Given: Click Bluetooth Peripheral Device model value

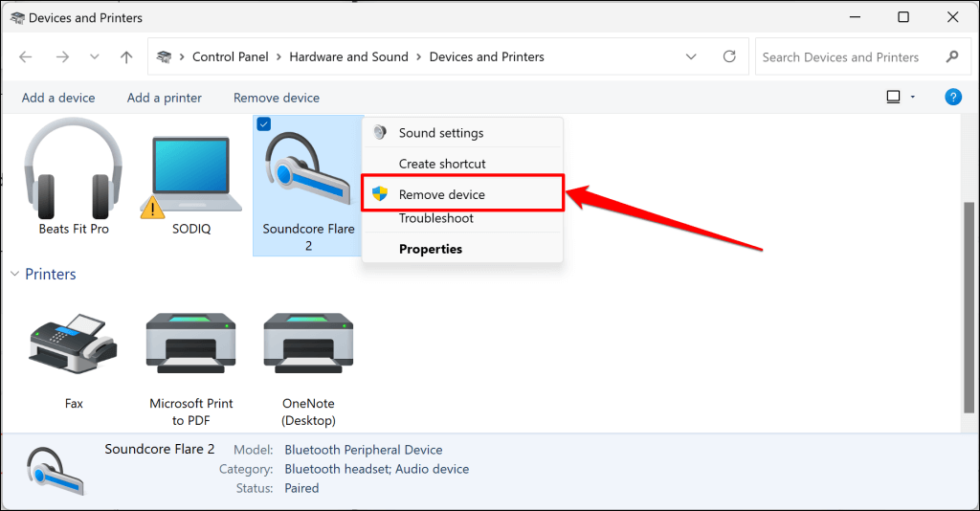Looking at the screenshot, I should pyautogui.click(x=363, y=450).
